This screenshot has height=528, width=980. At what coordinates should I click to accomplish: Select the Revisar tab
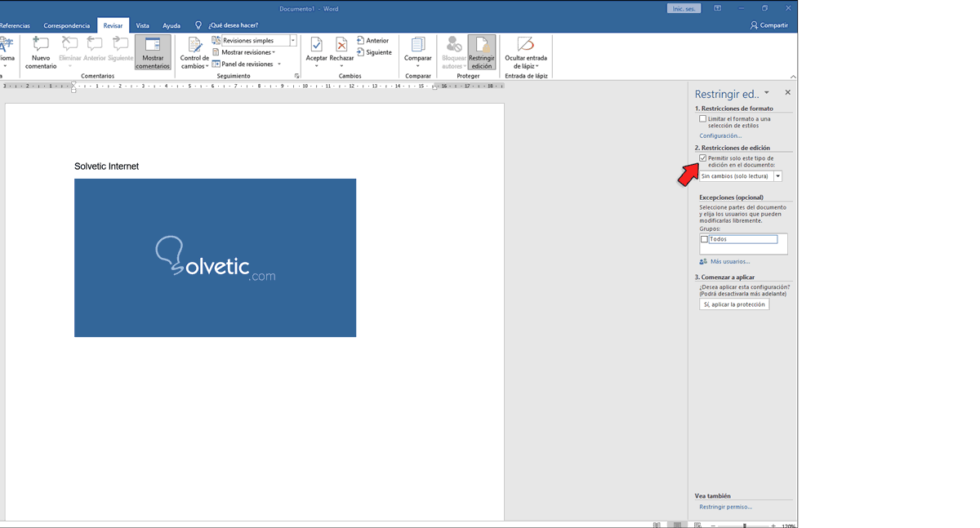coord(113,25)
